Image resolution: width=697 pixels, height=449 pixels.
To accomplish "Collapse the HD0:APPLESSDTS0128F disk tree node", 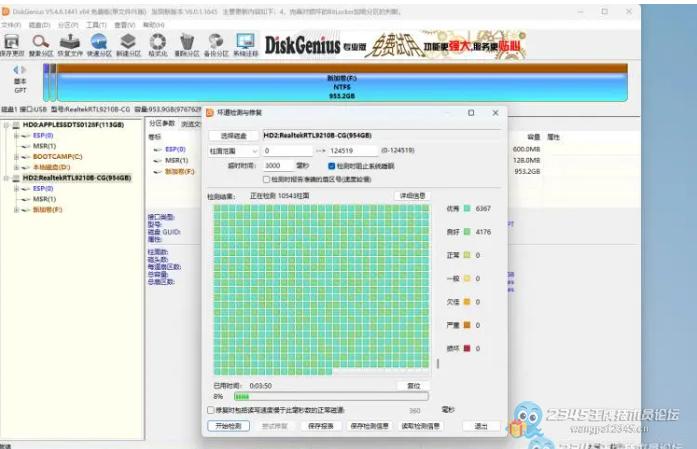I will point(6,126).
